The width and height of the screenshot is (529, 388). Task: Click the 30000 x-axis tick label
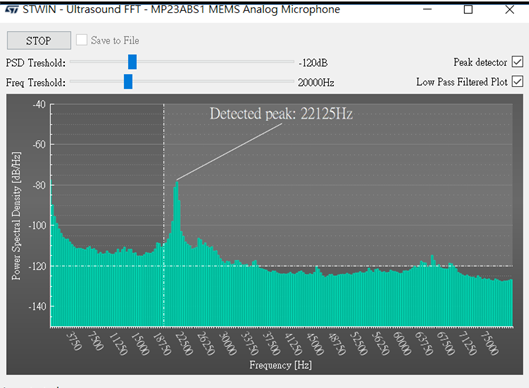[228, 343]
